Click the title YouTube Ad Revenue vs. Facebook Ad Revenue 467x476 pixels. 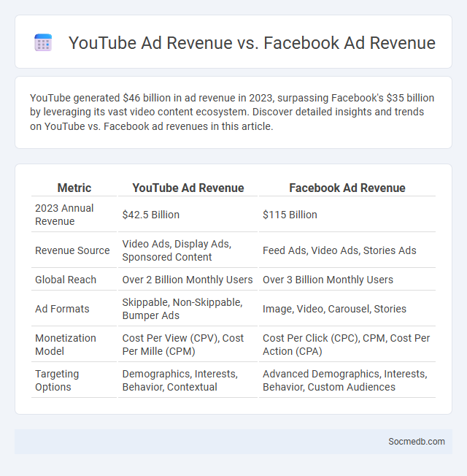click(x=252, y=42)
